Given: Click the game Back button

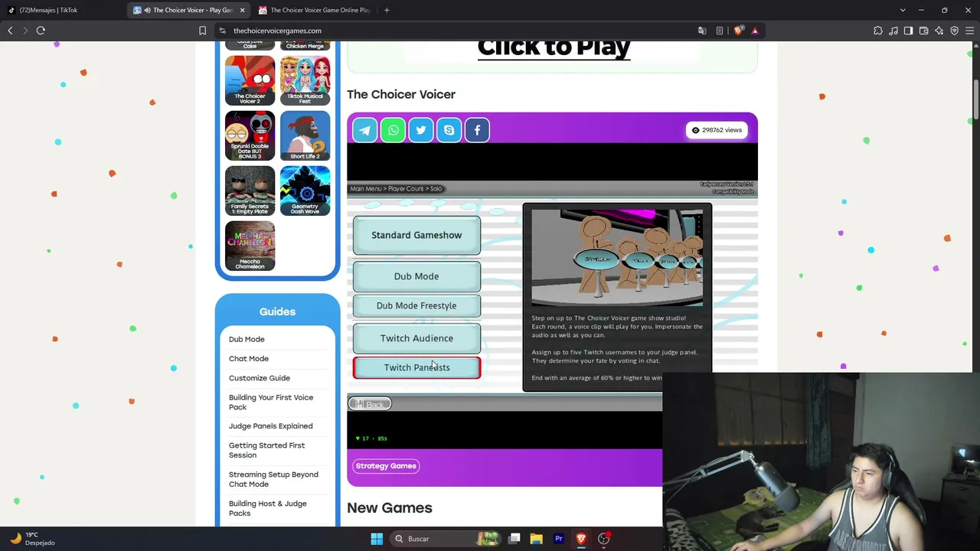Looking at the screenshot, I should [x=370, y=404].
